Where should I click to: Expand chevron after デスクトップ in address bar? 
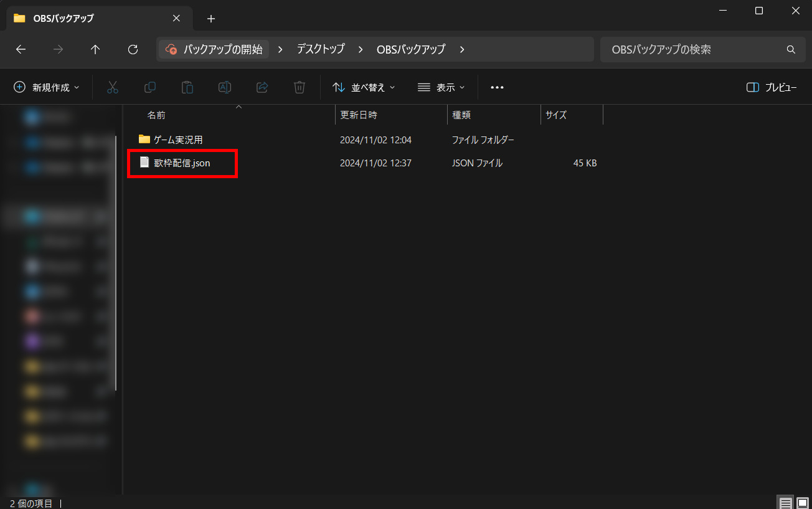pyautogui.click(x=361, y=49)
